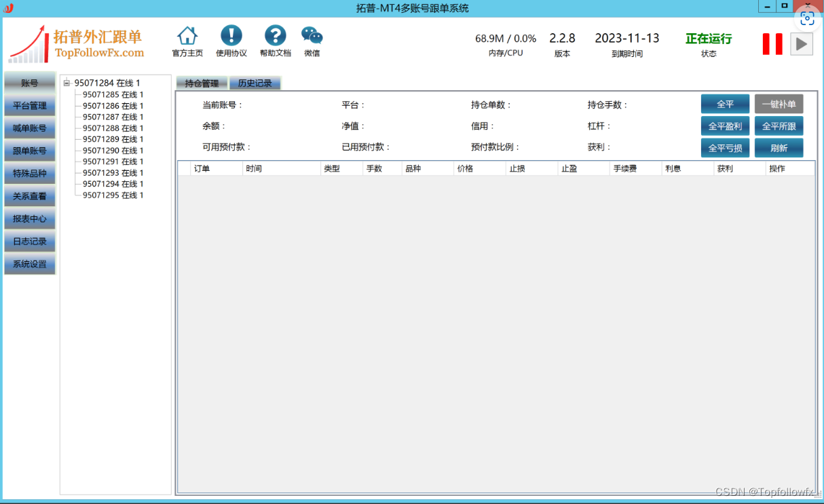Select account 95071289 in the tree
The image size is (824, 504).
click(x=113, y=139)
